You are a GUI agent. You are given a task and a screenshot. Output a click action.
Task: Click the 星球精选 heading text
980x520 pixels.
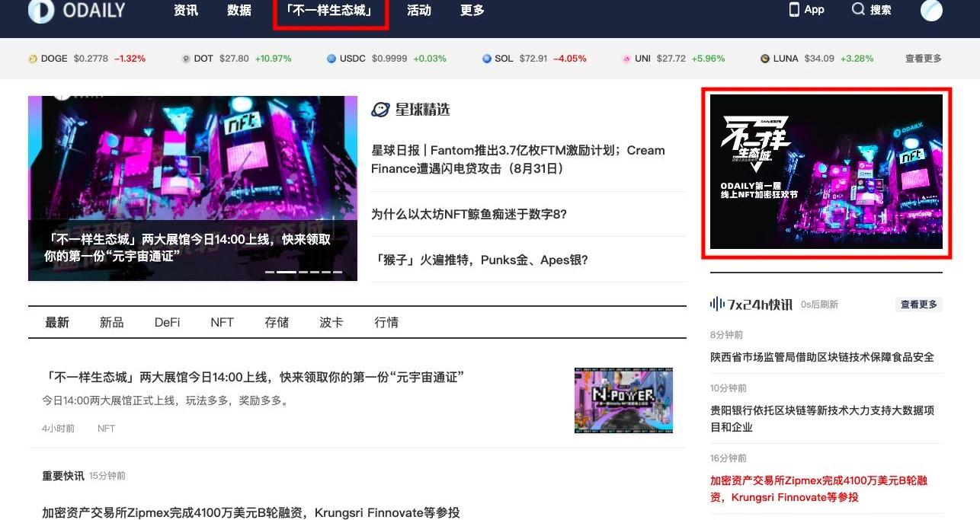pos(422,110)
